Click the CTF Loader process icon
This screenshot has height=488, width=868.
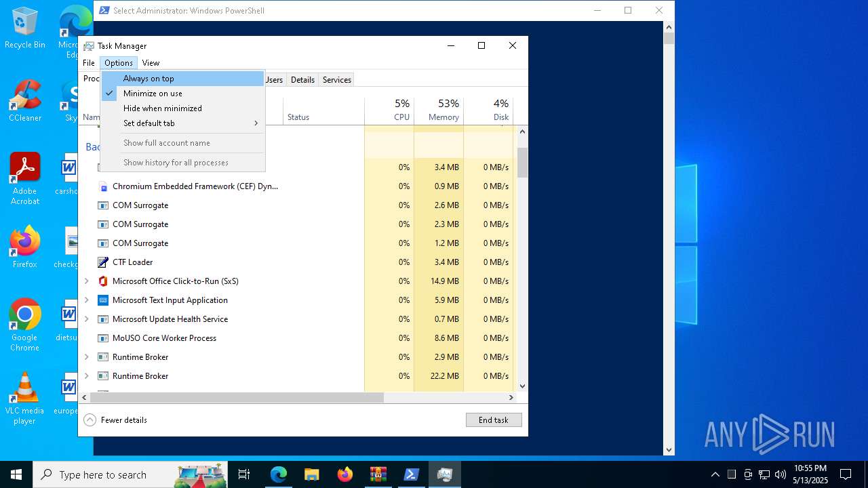103,262
